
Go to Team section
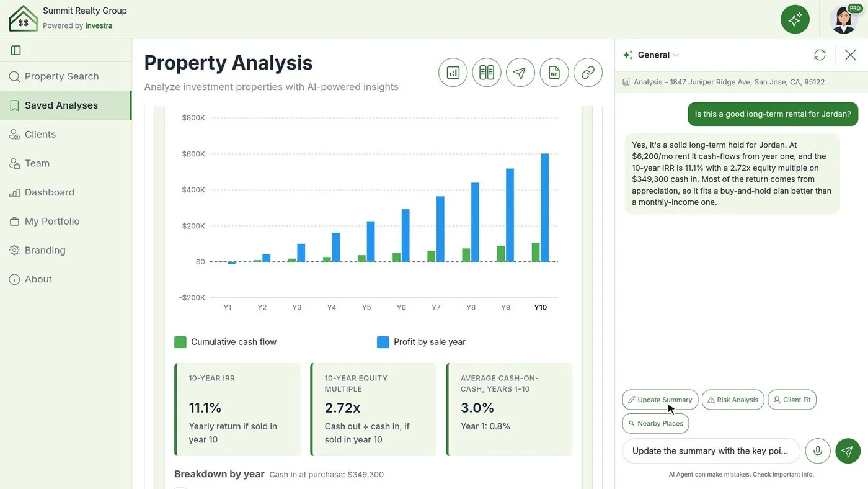click(x=66, y=163)
